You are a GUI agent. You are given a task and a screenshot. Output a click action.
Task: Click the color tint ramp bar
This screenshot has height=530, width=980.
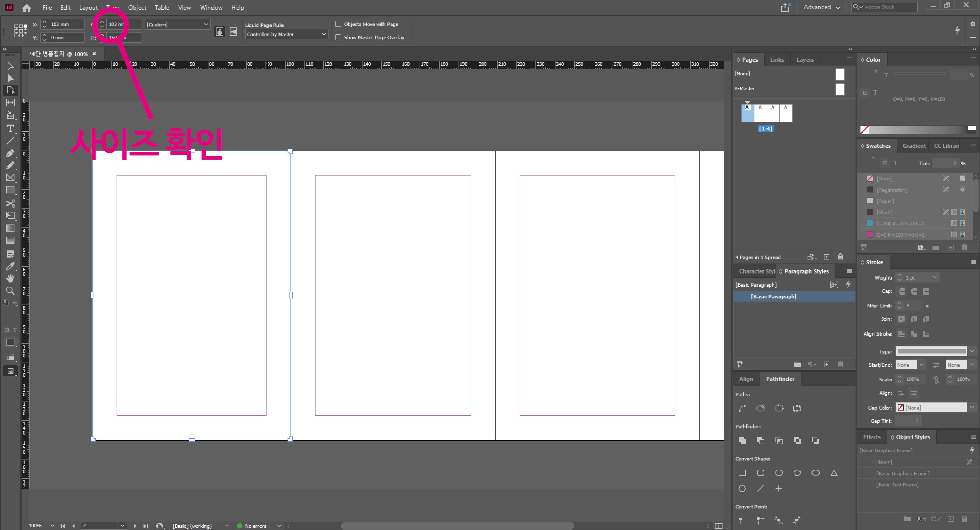(918, 130)
